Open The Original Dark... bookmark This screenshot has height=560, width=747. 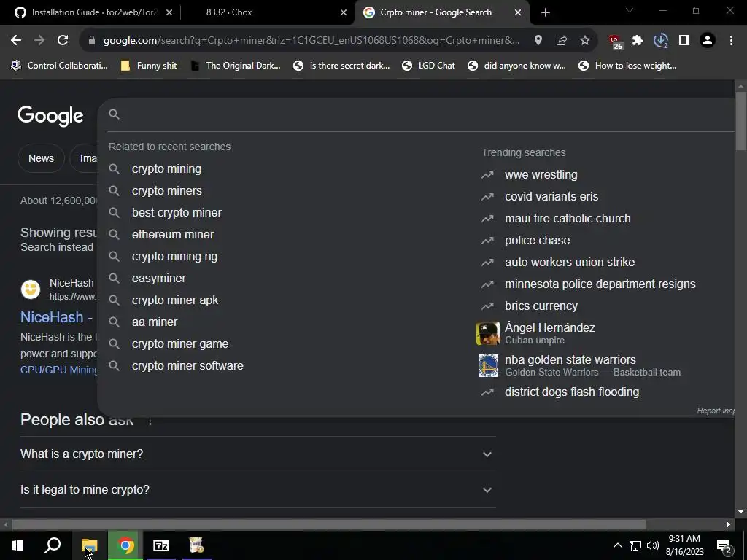pos(236,66)
